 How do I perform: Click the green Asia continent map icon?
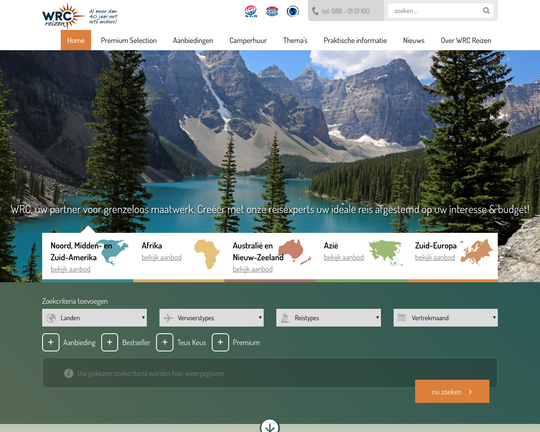coord(386,253)
